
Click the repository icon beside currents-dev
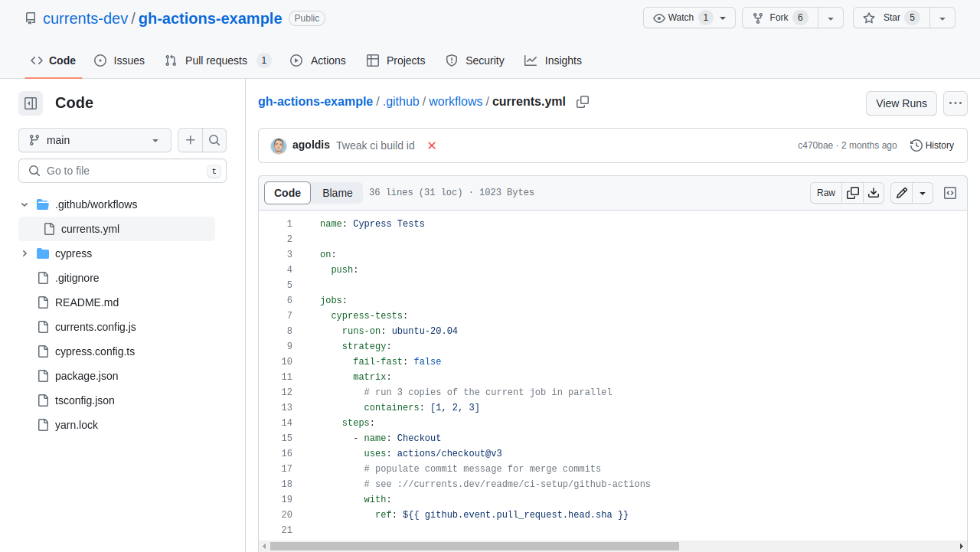point(31,18)
